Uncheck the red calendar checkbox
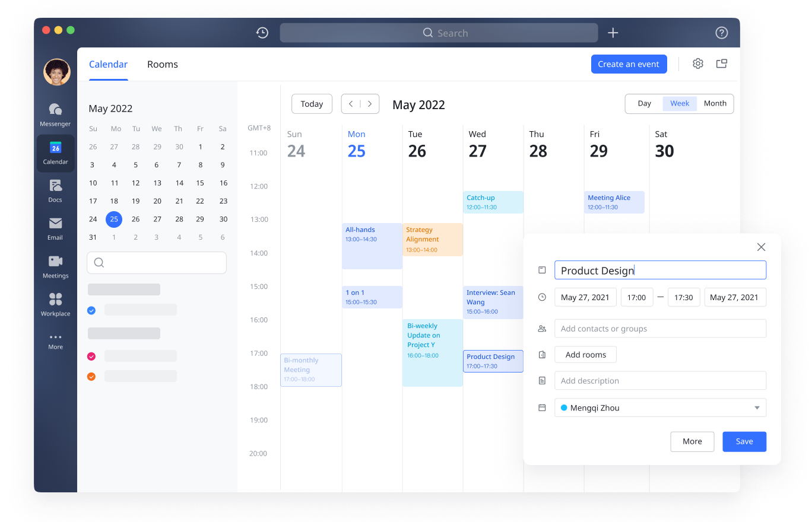 pos(91,356)
